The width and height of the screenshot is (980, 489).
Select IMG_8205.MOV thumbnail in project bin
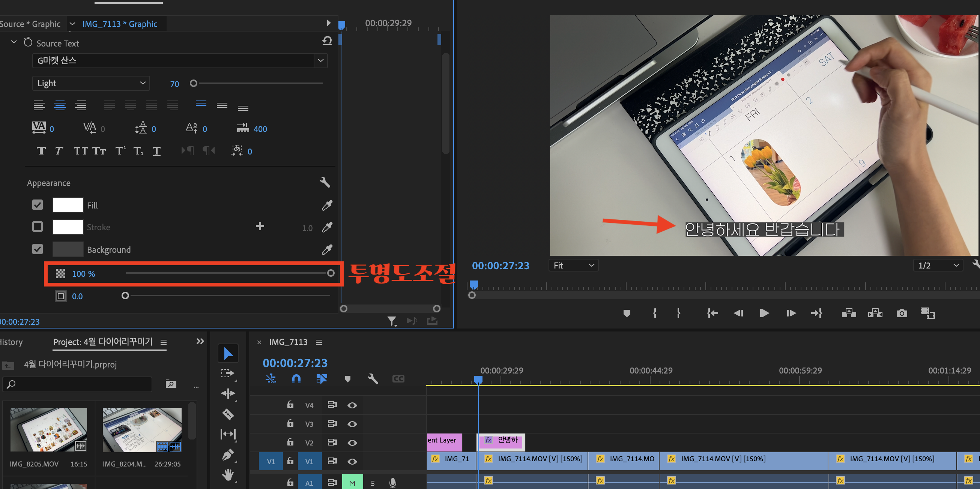coord(49,430)
